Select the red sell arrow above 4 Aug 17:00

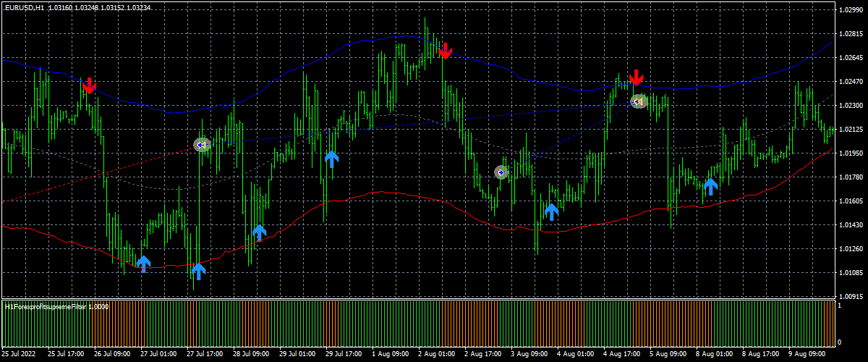636,77
